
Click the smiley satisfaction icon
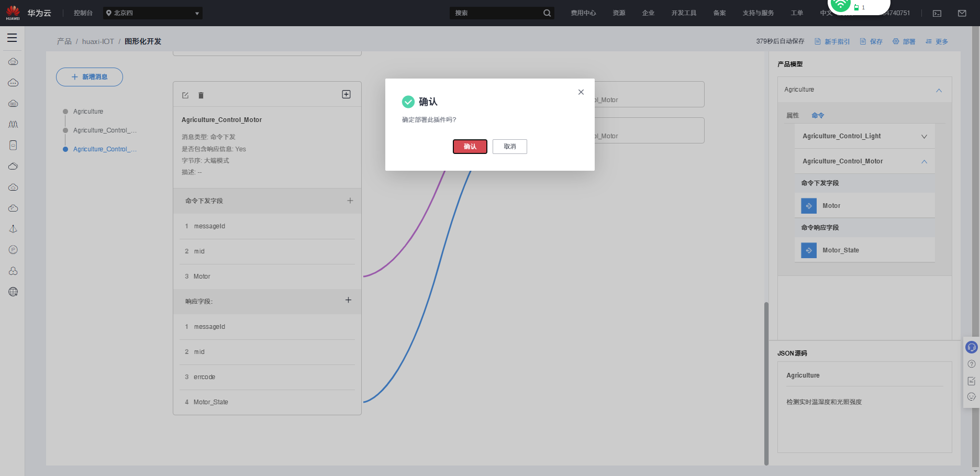972,397
